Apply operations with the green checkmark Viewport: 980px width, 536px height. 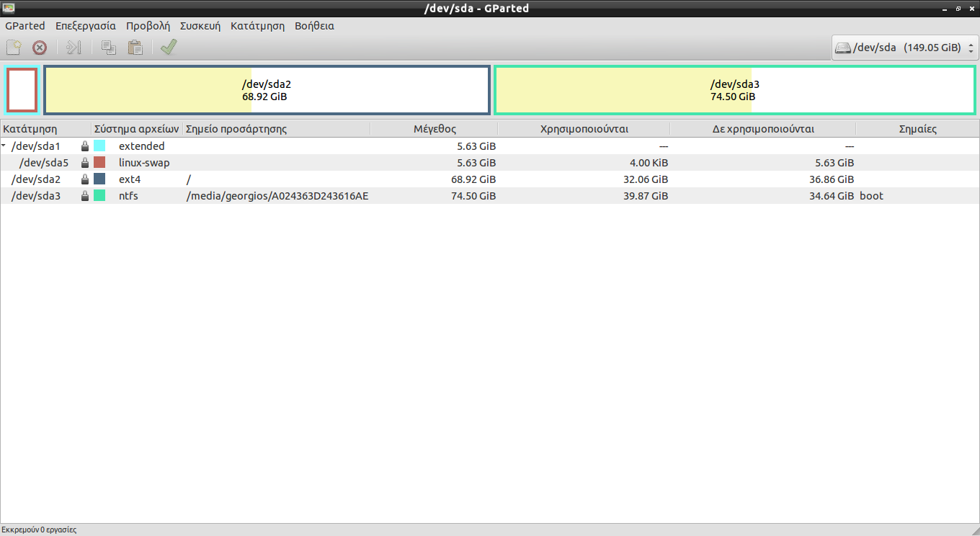point(169,48)
